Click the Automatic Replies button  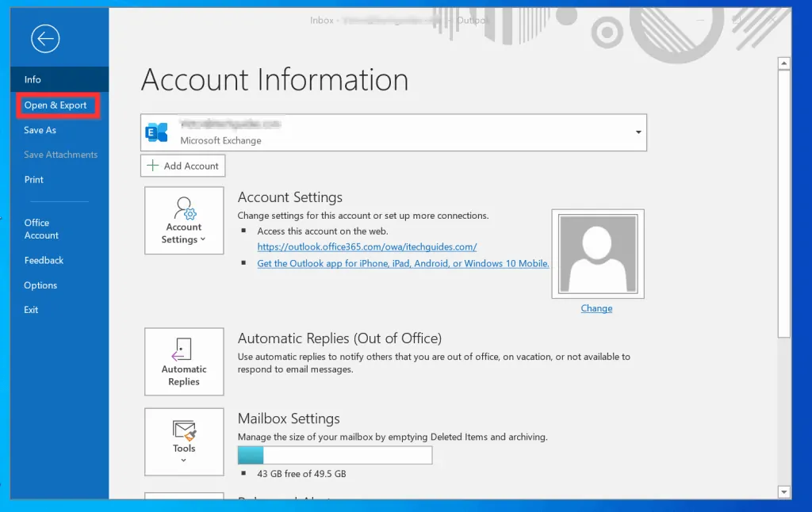[184, 361]
